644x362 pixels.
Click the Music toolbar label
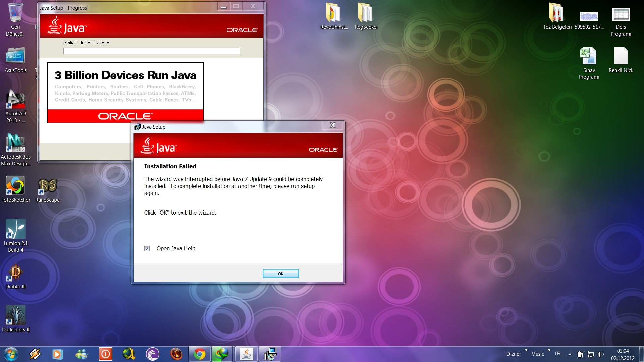pyautogui.click(x=538, y=354)
